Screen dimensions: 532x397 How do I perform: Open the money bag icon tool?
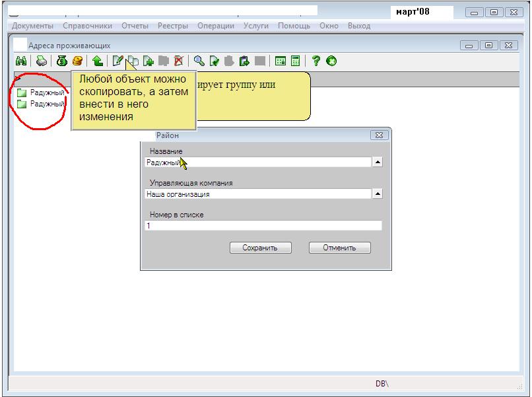pyautogui.click(x=62, y=61)
